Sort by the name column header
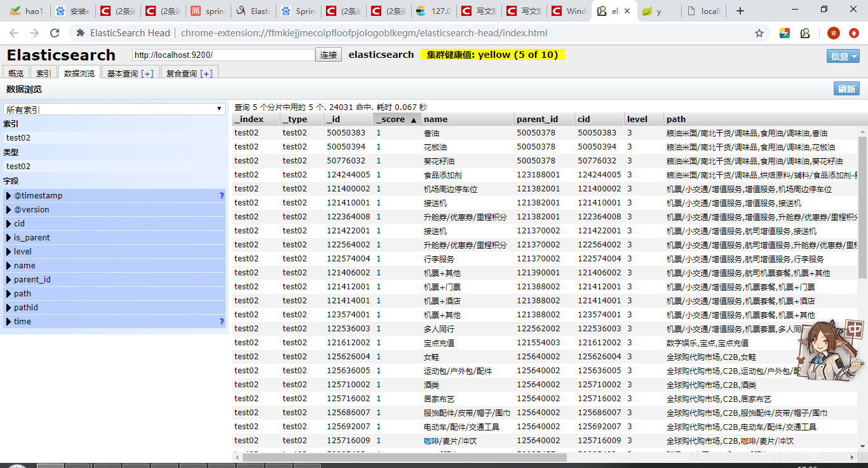 [x=467, y=119]
